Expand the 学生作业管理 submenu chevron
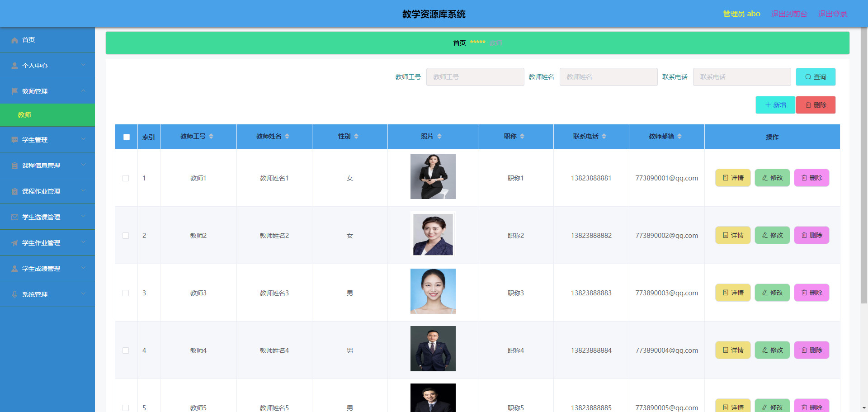868x412 pixels. pos(84,242)
